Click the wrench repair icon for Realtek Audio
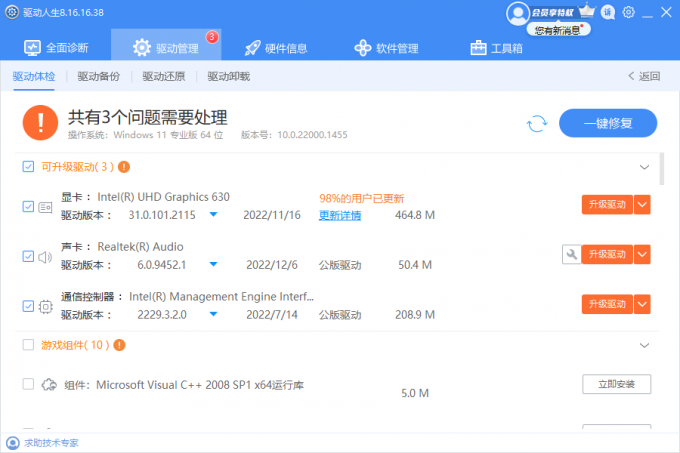Viewport: 680px width, 453px height. tap(571, 255)
